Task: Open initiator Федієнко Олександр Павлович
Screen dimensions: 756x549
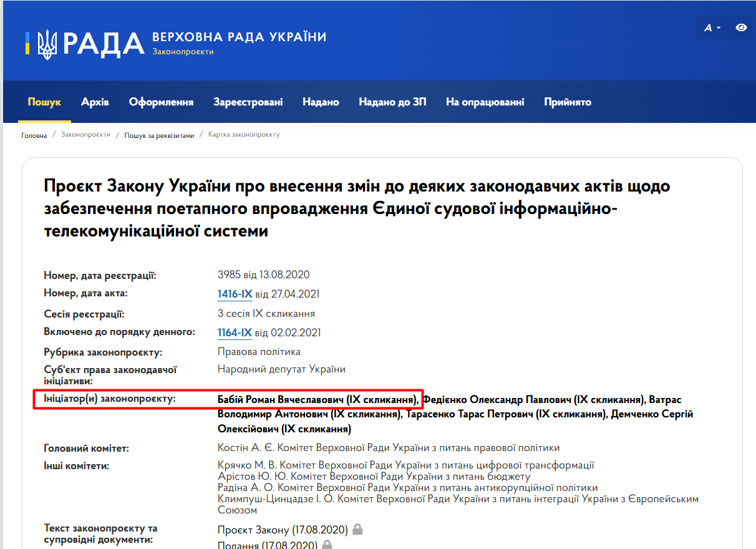Action: 534,399
